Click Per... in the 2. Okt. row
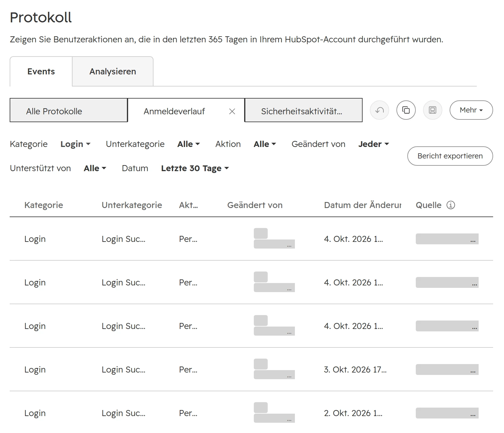This screenshot has width=504, height=433. pos(188,413)
